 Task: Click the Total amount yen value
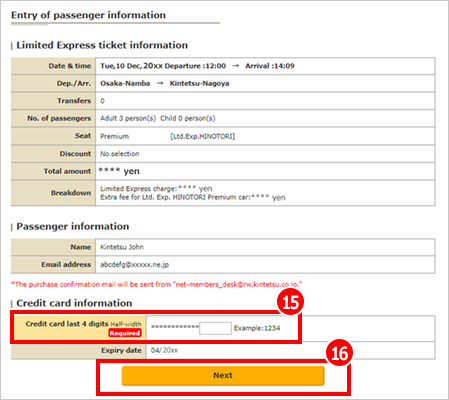point(119,171)
